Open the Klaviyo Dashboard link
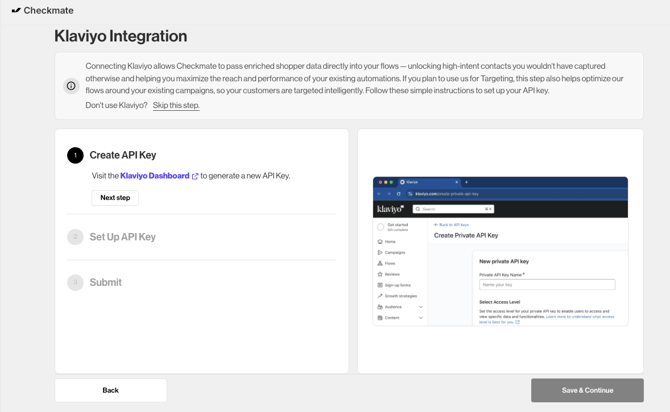 click(x=154, y=176)
